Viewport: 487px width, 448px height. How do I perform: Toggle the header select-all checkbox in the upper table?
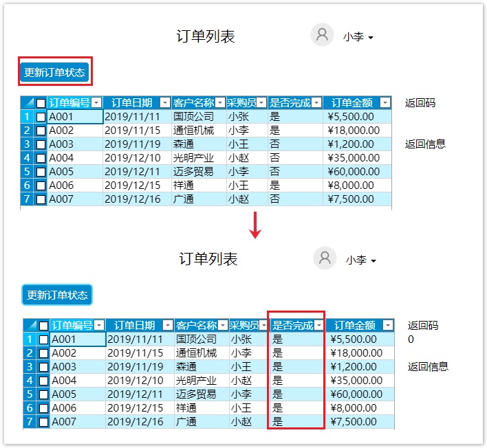41,103
